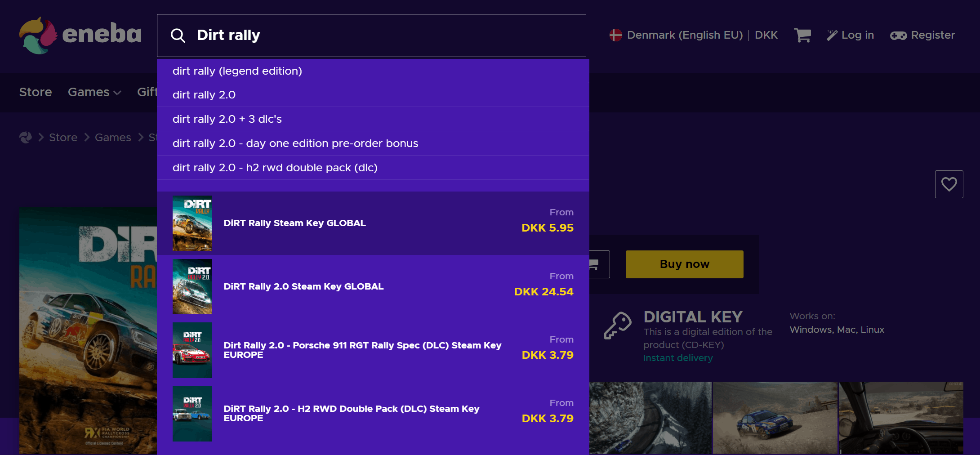This screenshot has height=455, width=980.
Task: Click the add-to-cart icon button
Action: (x=599, y=264)
